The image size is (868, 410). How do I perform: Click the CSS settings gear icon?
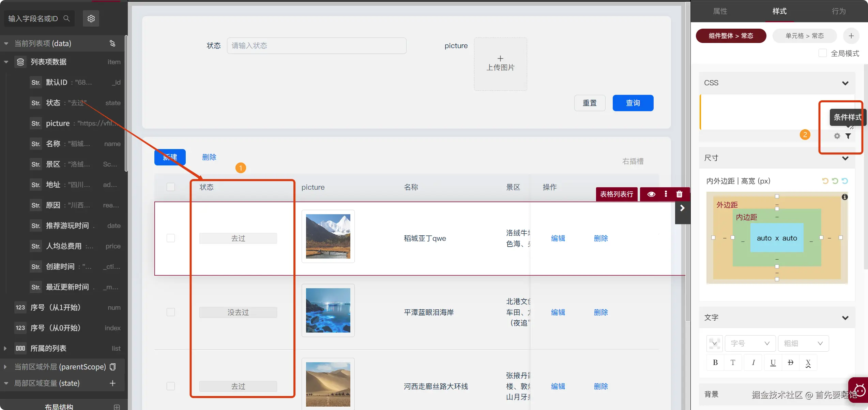[x=837, y=136]
